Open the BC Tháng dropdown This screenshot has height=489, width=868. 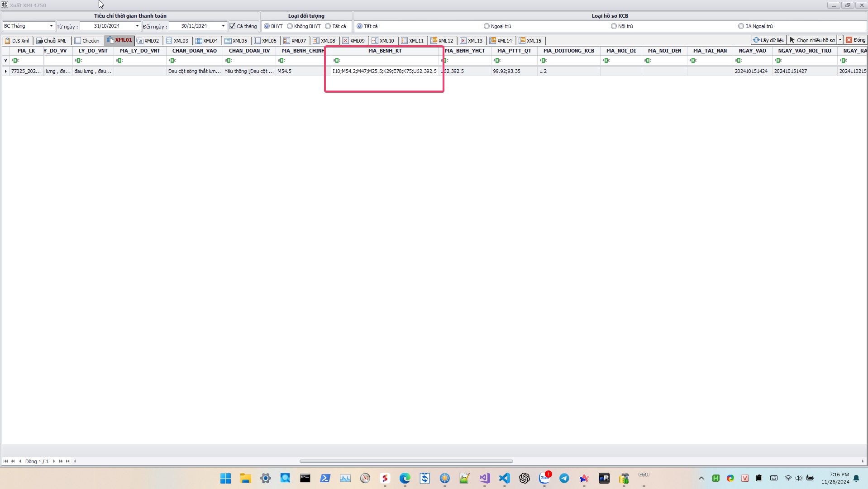tap(51, 26)
